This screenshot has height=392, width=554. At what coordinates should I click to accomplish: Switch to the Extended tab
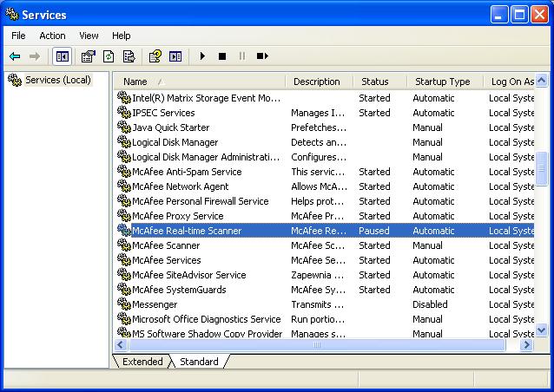click(142, 362)
